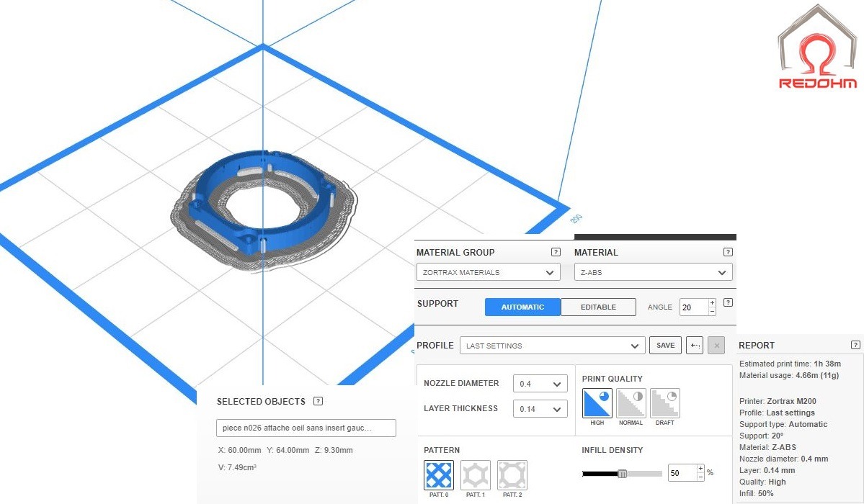Image resolution: width=864 pixels, height=504 pixels.
Task: Decrease the support angle value
Action: pyautogui.click(x=712, y=311)
